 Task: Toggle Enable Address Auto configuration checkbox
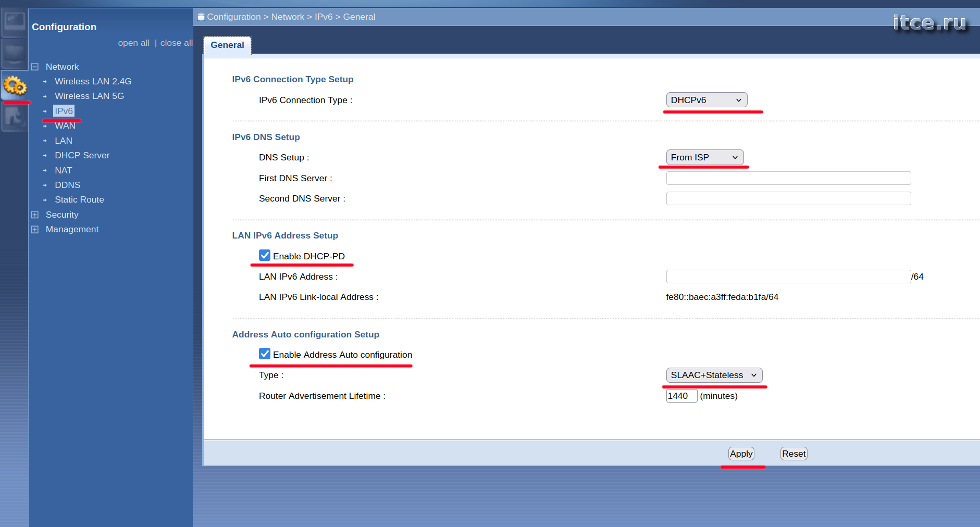[x=265, y=354]
